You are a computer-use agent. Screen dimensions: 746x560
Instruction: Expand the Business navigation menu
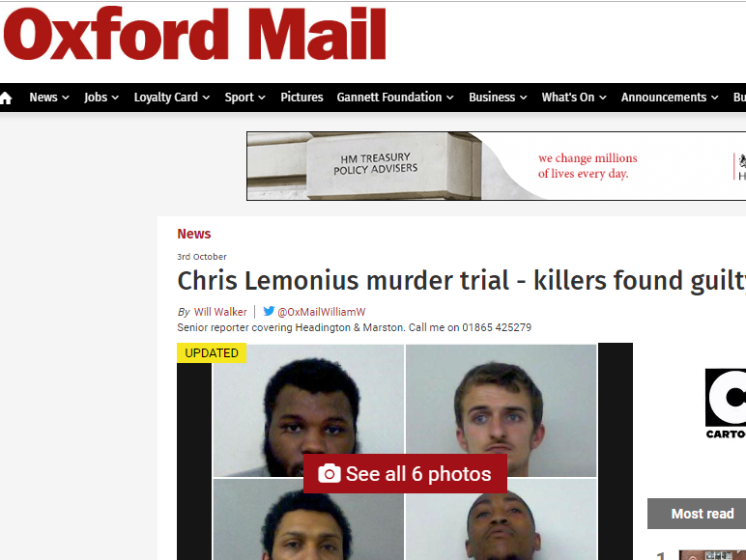point(498,98)
